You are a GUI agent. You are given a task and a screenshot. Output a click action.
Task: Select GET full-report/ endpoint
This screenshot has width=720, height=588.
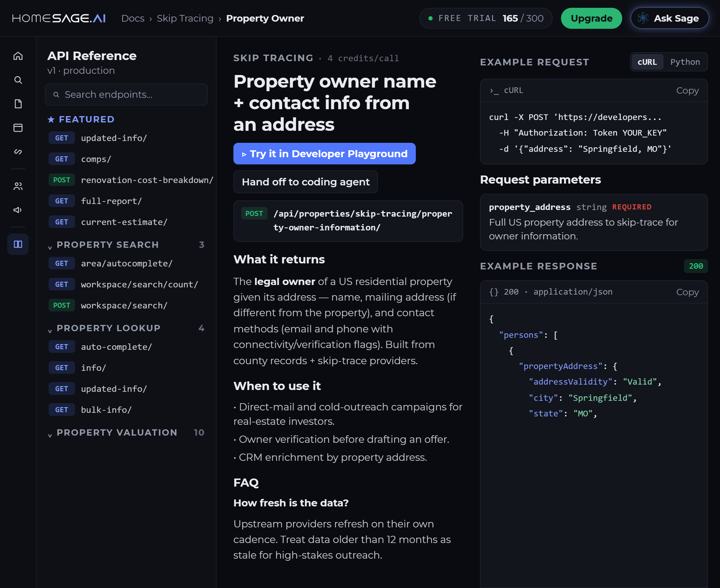[126, 201]
